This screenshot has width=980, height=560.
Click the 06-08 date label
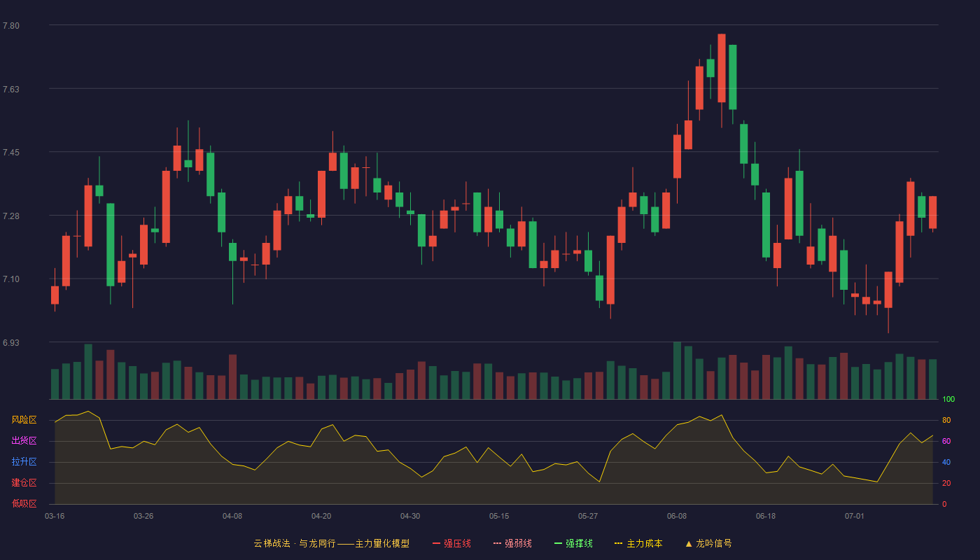point(677,516)
